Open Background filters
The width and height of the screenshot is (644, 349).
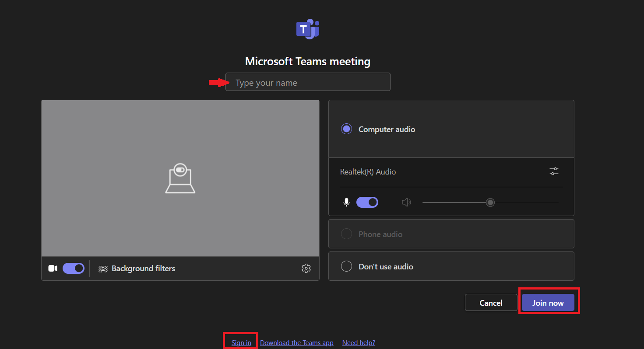(x=137, y=269)
